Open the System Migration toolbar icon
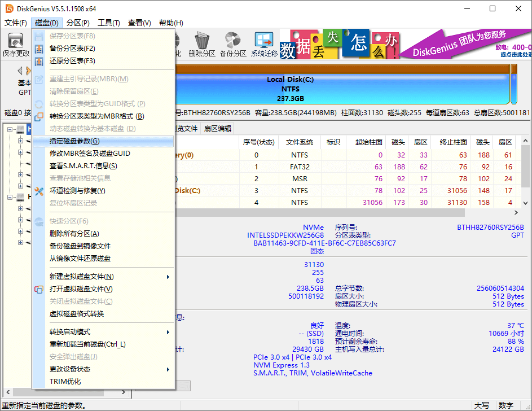This screenshot has width=532, height=411. pos(263,44)
